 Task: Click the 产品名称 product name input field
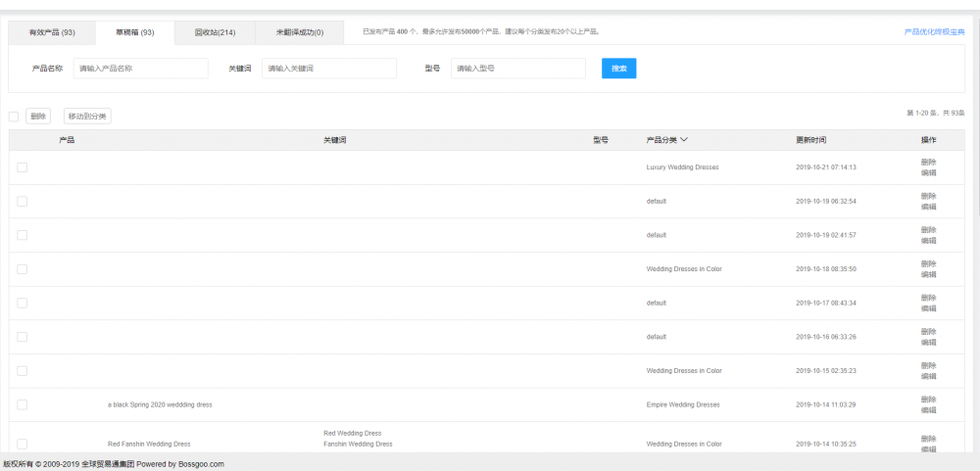pos(140,69)
